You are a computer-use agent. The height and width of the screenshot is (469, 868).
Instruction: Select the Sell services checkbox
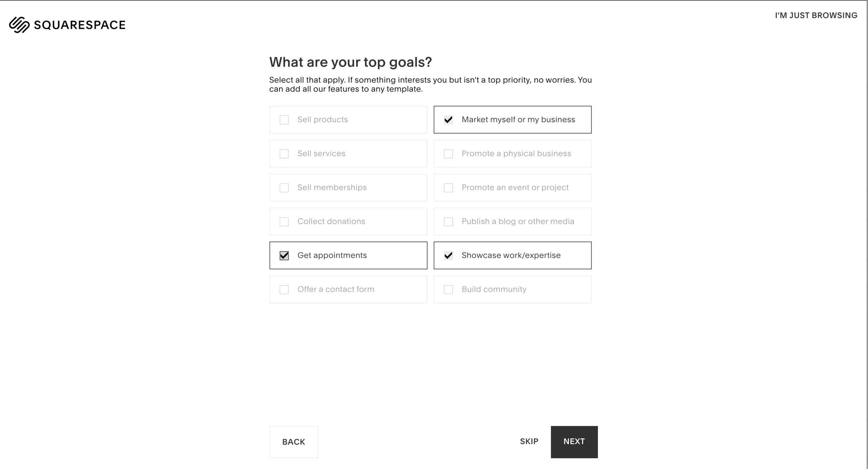pos(284,154)
